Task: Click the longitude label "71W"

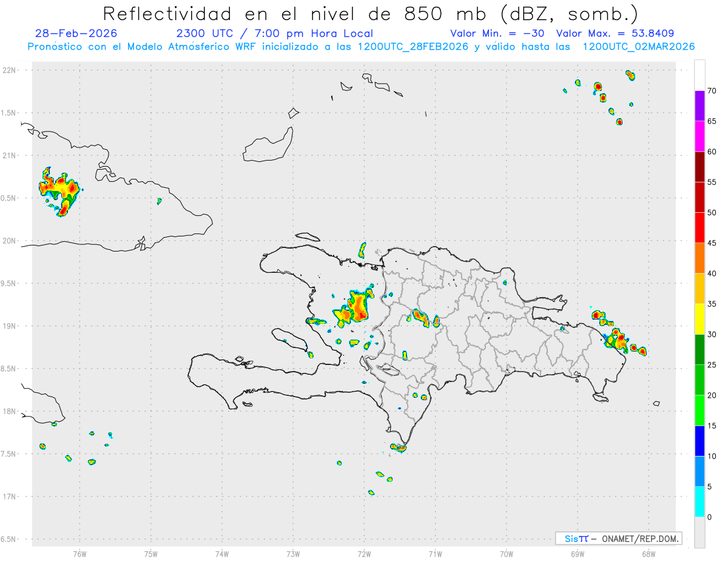Action: (x=435, y=554)
